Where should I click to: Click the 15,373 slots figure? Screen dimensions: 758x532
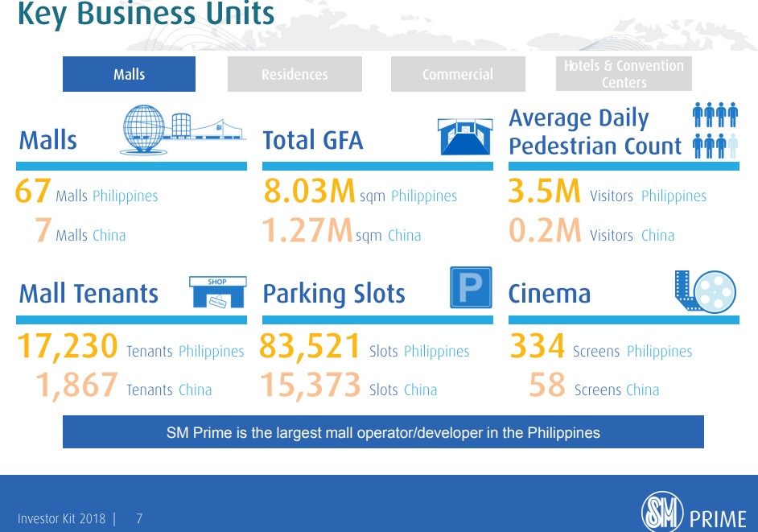(311, 385)
